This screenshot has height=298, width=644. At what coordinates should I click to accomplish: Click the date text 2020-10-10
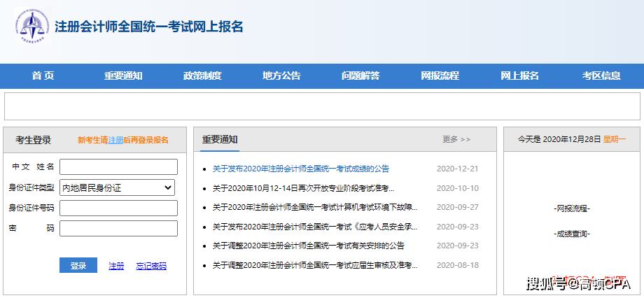point(458,188)
